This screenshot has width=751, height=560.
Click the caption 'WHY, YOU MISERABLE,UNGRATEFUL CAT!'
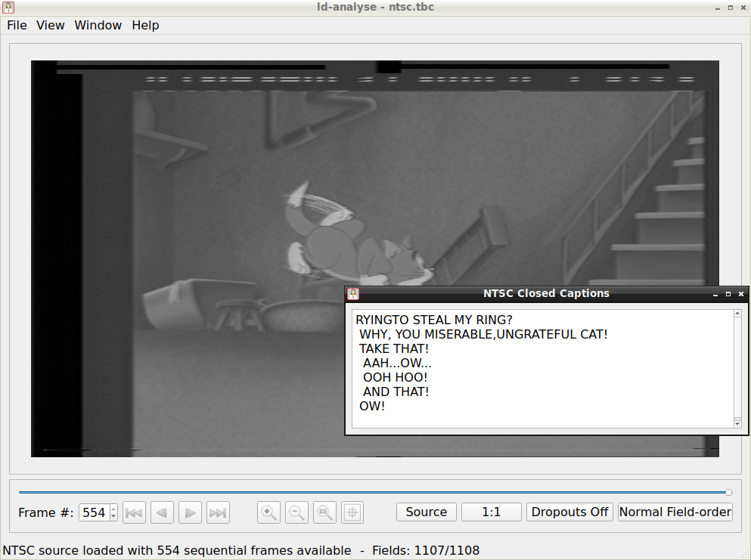(483, 334)
